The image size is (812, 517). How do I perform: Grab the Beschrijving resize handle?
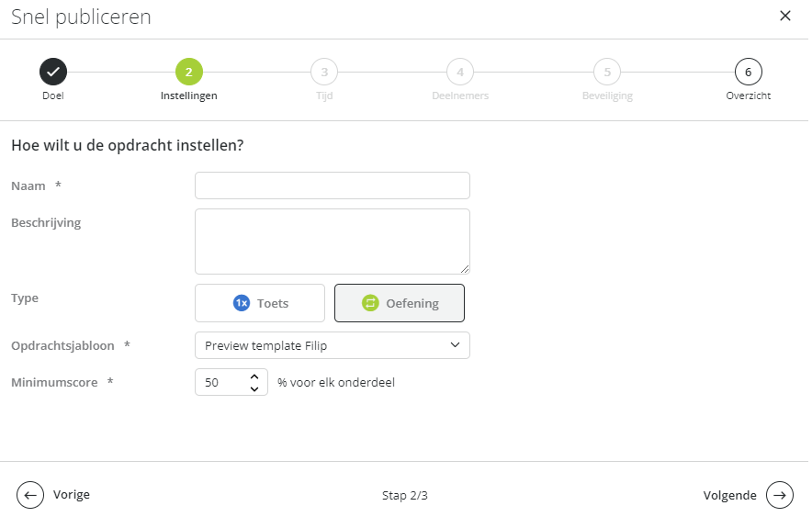pos(465,269)
